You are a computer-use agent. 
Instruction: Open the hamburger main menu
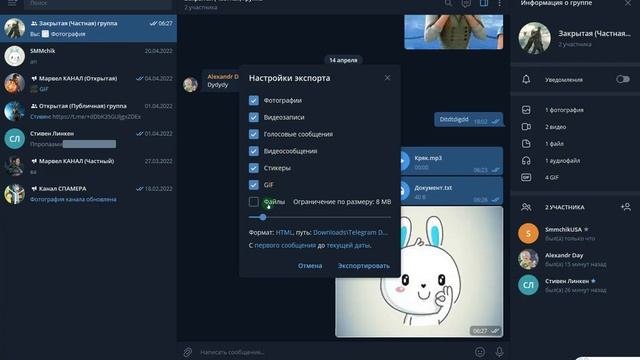coord(12,3)
